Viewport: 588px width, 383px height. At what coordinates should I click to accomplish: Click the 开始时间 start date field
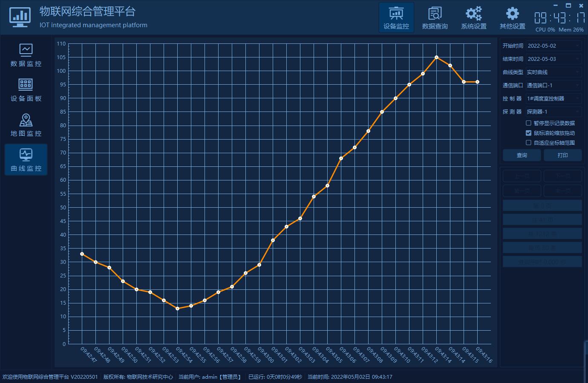tap(553, 46)
